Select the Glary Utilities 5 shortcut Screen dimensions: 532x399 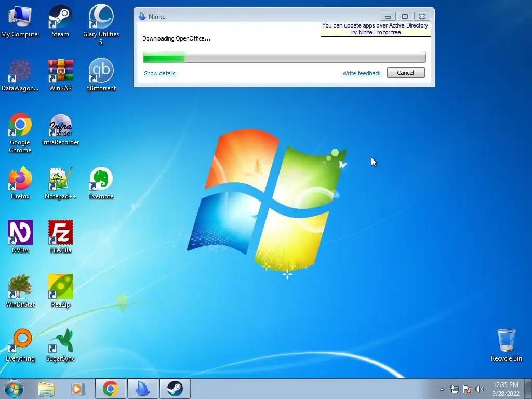101,24
